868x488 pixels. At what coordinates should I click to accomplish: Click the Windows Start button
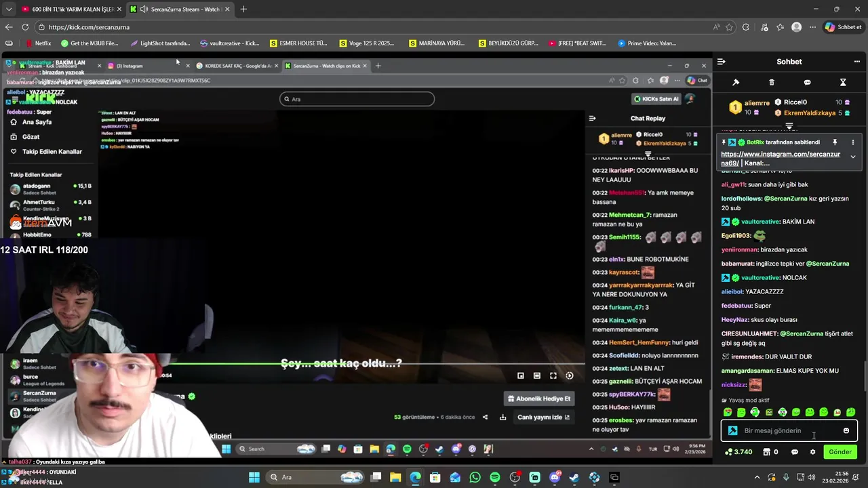(x=254, y=477)
